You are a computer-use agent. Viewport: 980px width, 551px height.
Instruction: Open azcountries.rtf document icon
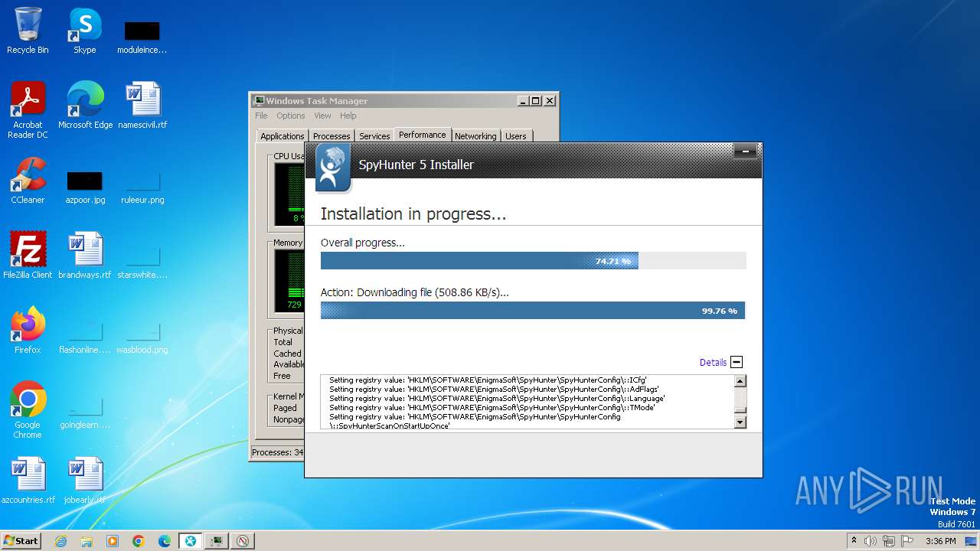pyautogui.click(x=28, y=480)
